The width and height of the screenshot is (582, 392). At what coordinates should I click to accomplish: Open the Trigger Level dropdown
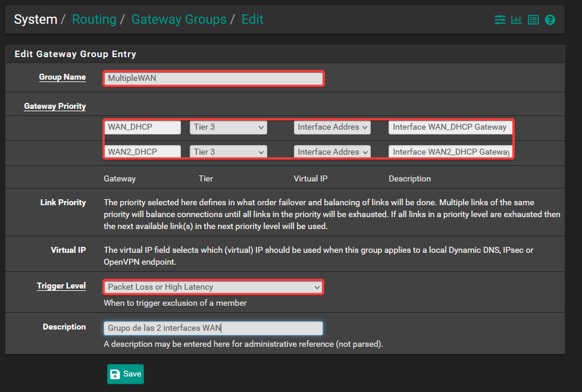click(x=213, y=287)
